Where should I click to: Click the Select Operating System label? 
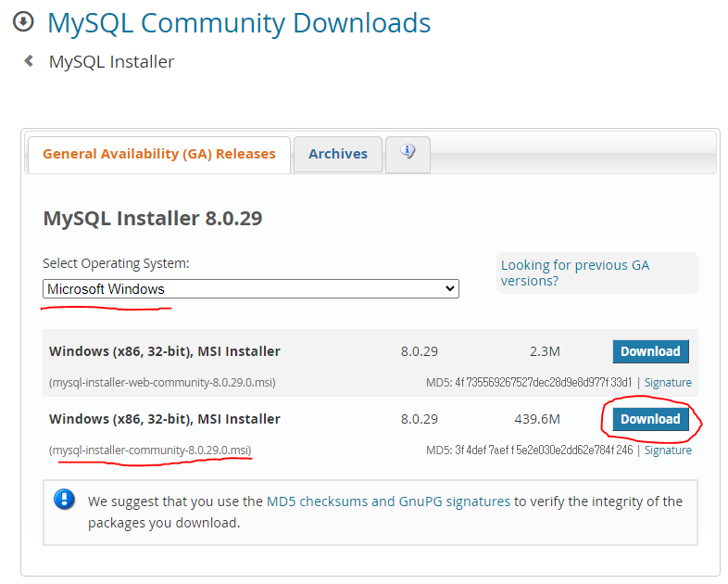tap(116, 263)
